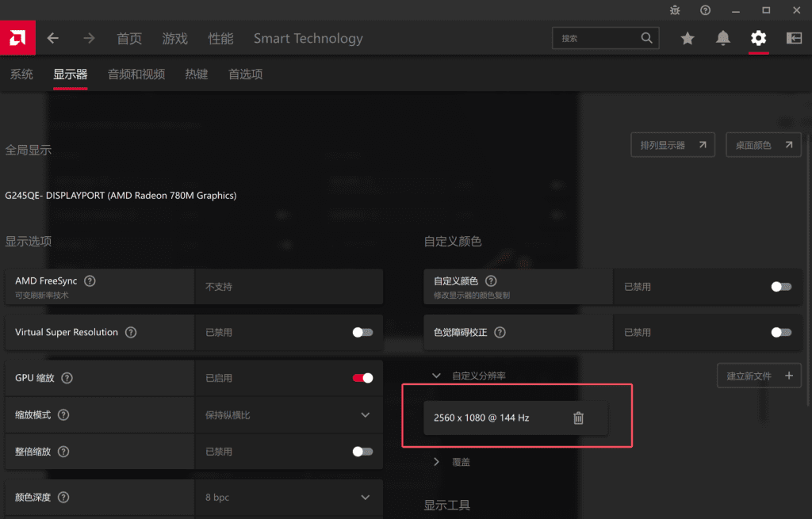The image size is (812, 519).
Task: Toggle 整倍缩放 switch
Action: coord(362,451)
